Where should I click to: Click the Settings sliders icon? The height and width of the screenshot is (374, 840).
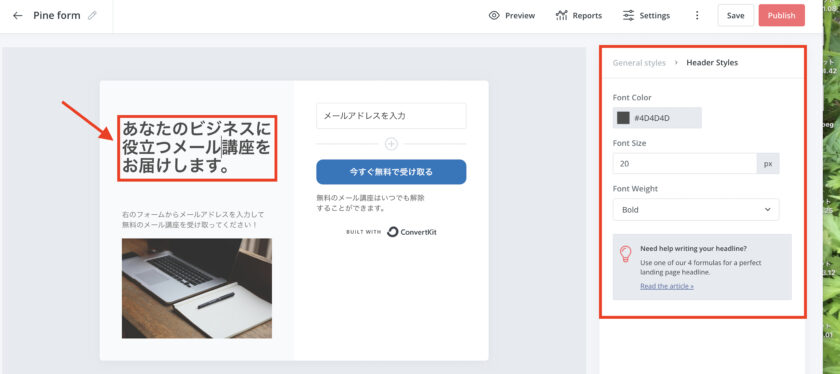coord(628,16)
